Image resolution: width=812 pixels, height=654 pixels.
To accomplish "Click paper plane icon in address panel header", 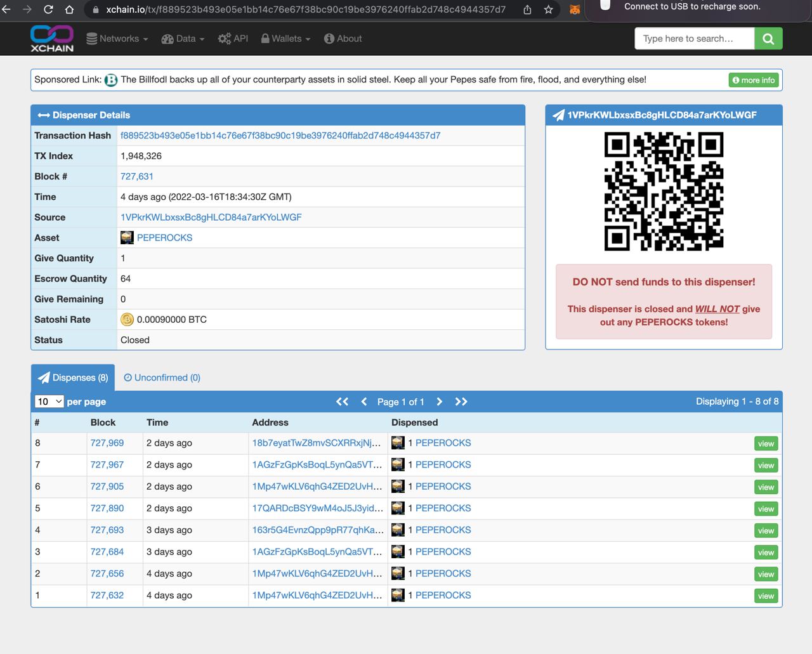I will [x=558, y=115].
